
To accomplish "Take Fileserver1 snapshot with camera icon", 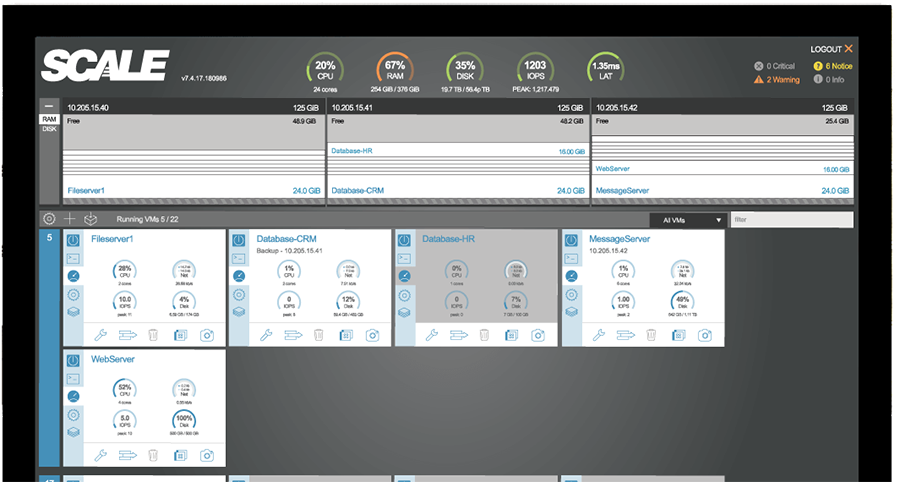I will pyautogui.click(x=207, y=335).
